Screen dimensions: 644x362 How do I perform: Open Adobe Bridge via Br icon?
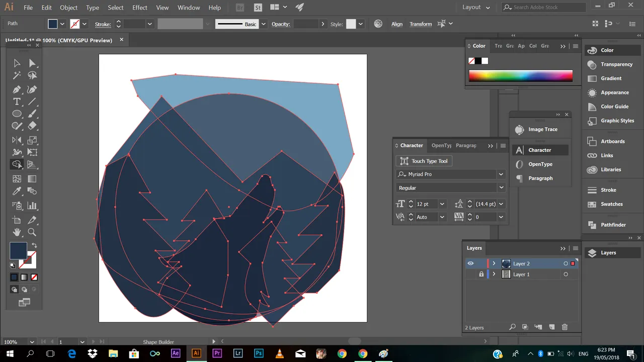(240, 8)
